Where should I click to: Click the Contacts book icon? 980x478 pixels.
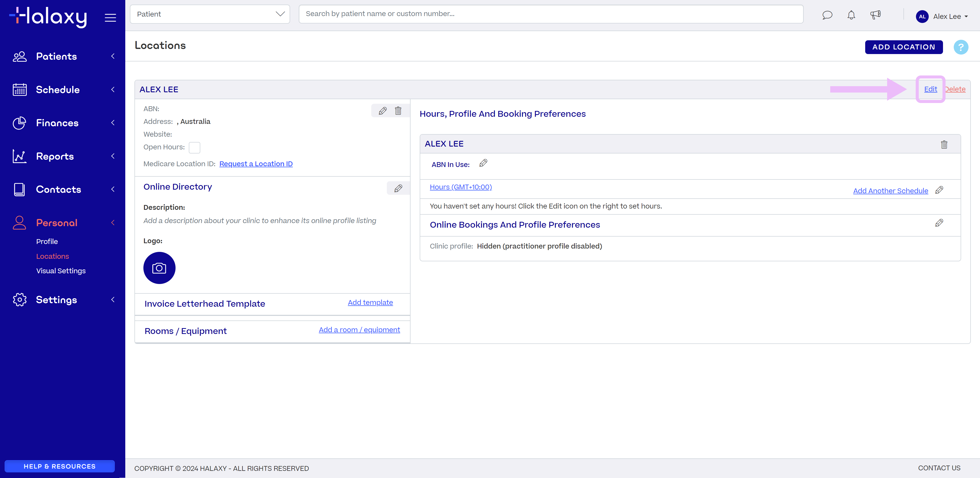click(19, 189)
